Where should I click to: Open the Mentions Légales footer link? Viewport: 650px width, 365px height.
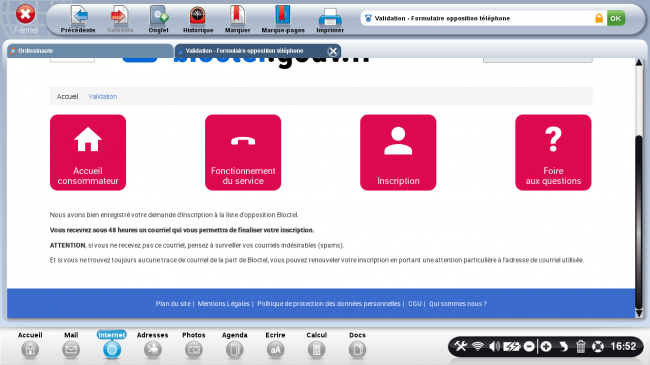click(223, 304)
